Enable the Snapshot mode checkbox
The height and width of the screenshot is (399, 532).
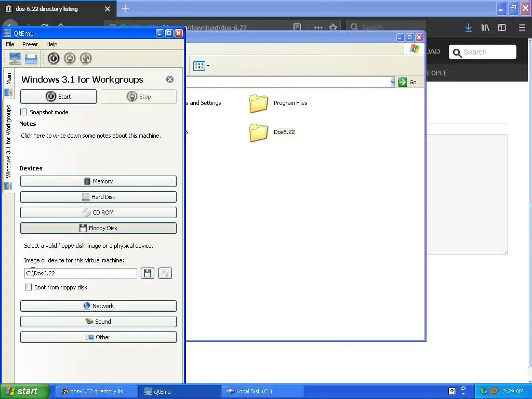coord(24,112)
